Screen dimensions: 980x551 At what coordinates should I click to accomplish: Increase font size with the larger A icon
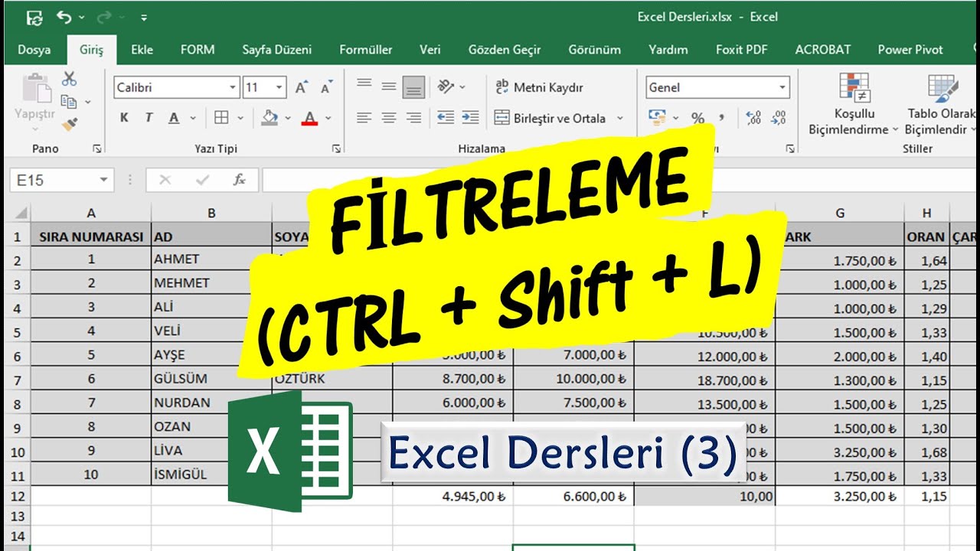tap(302, 87)
